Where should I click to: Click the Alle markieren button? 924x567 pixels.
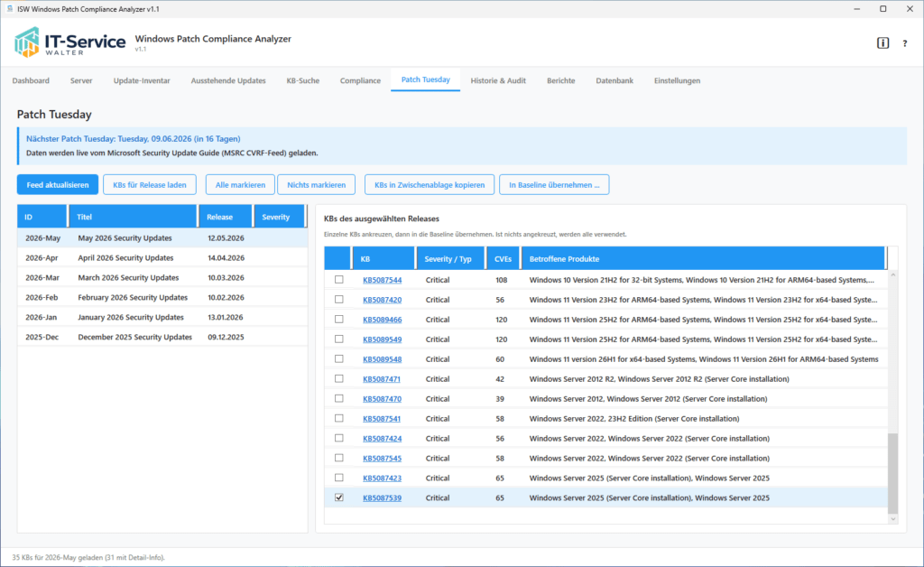click(x=240, y=184)
